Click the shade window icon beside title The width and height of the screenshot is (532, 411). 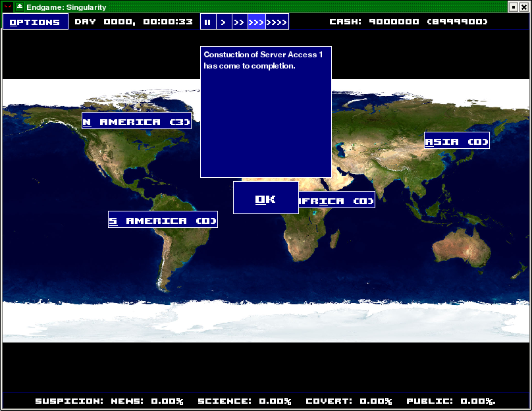[20, 7]
